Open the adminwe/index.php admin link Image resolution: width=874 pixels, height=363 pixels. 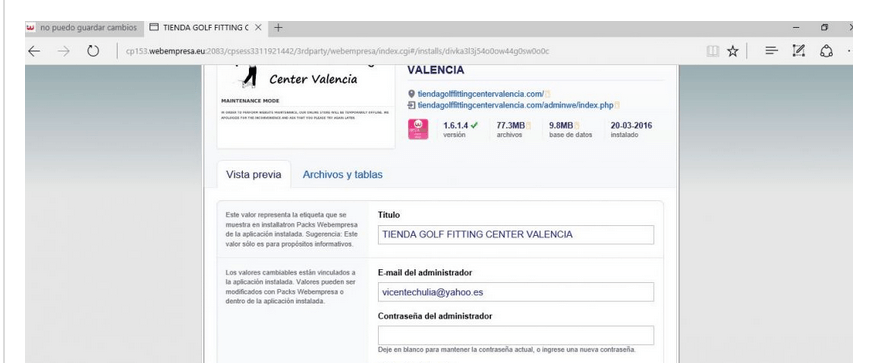[x=515, y=105]
